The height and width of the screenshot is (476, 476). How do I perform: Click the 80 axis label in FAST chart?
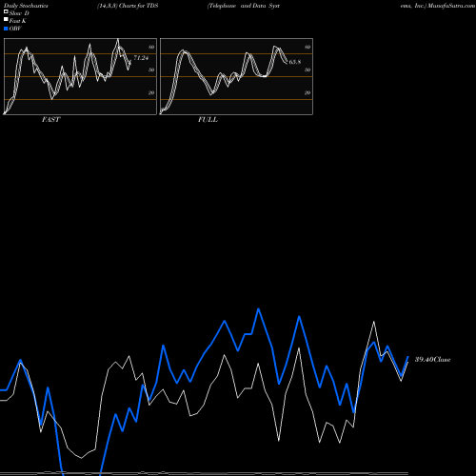pyautogui.click(x=151, y=47)
